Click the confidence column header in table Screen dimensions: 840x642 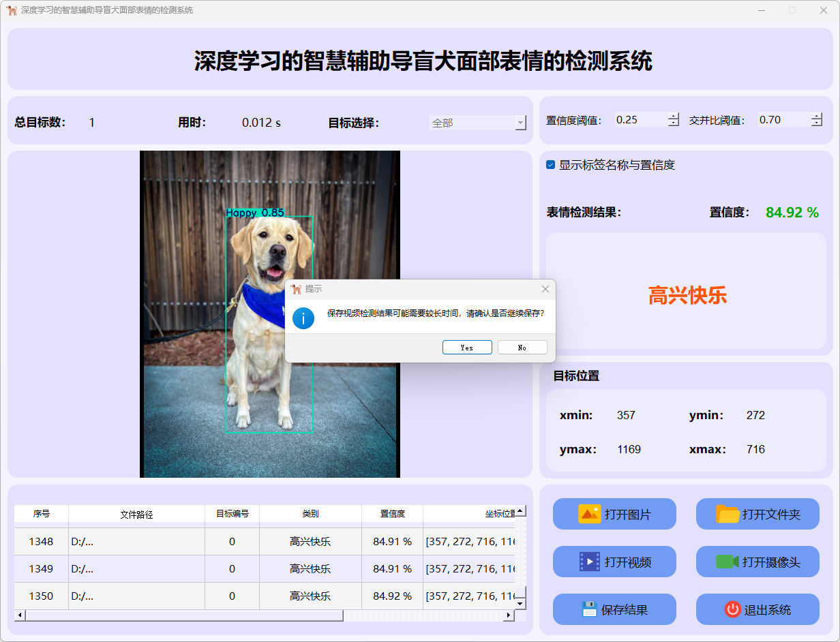point(392,514)
